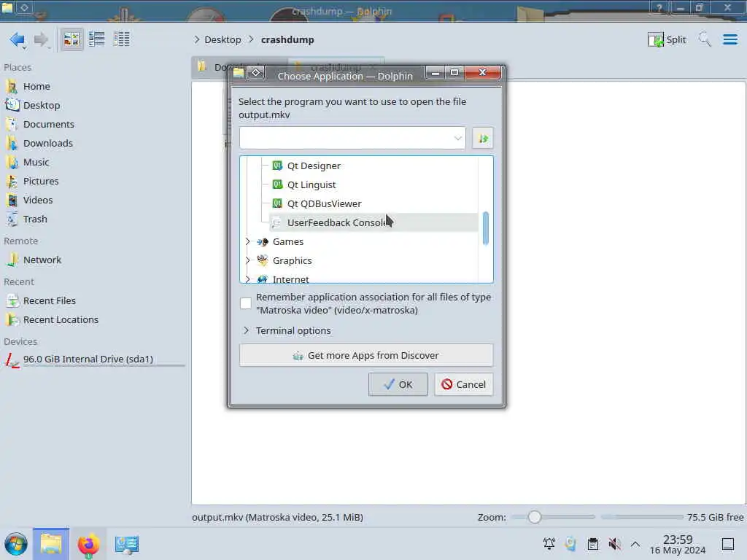Viewport: 747px width, 560px height.
Task: Click the Zoom slider handle
Action: click(535, 517)
